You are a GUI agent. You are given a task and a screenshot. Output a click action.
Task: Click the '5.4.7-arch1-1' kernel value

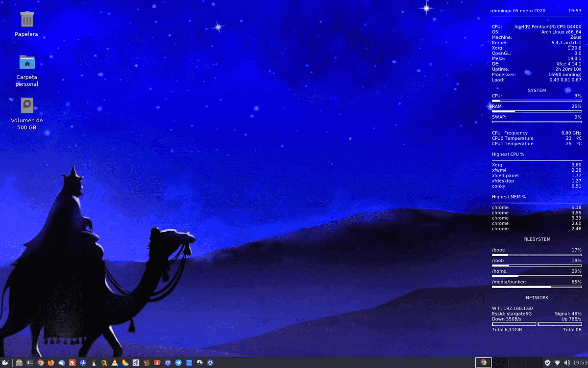[x=566, y=43]
